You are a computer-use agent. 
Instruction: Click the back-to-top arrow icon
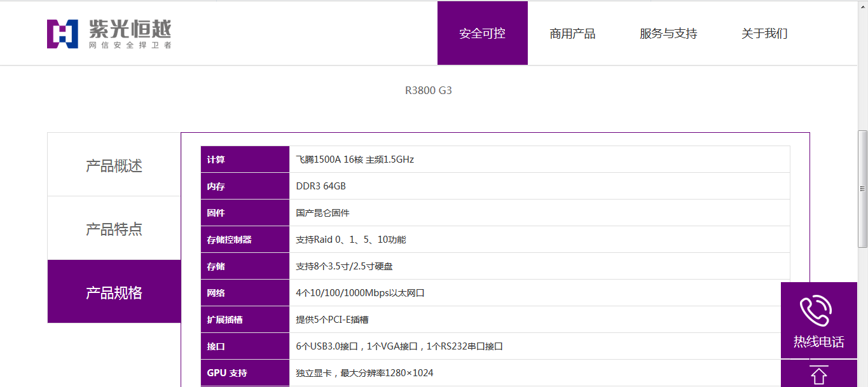819,375
